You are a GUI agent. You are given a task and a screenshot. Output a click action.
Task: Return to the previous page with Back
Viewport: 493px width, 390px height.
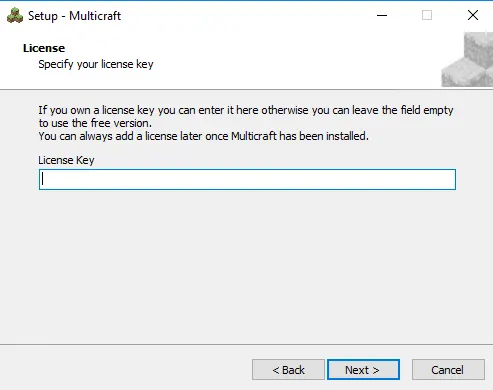click(288, 370)
